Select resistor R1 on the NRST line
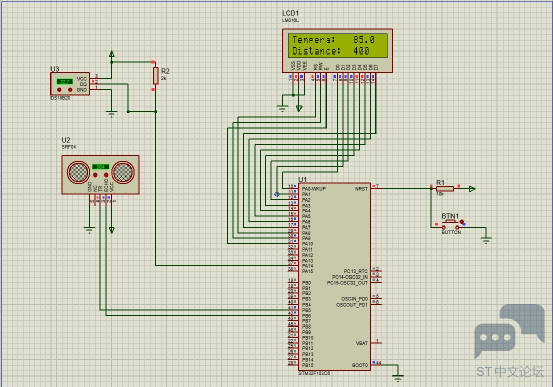This screenshot has width=553, height=387. 445,188
